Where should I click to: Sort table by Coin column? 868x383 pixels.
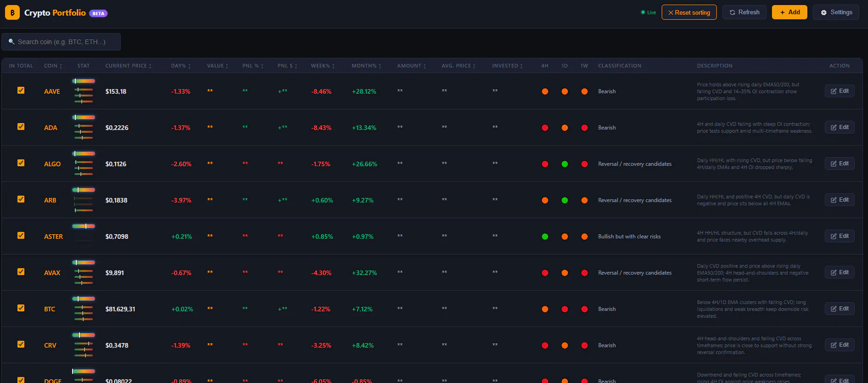53,66
